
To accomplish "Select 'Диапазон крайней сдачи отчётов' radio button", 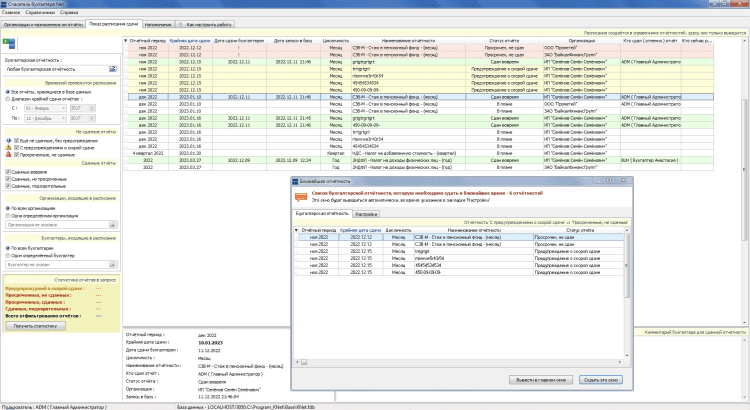I will coord(7,97).
